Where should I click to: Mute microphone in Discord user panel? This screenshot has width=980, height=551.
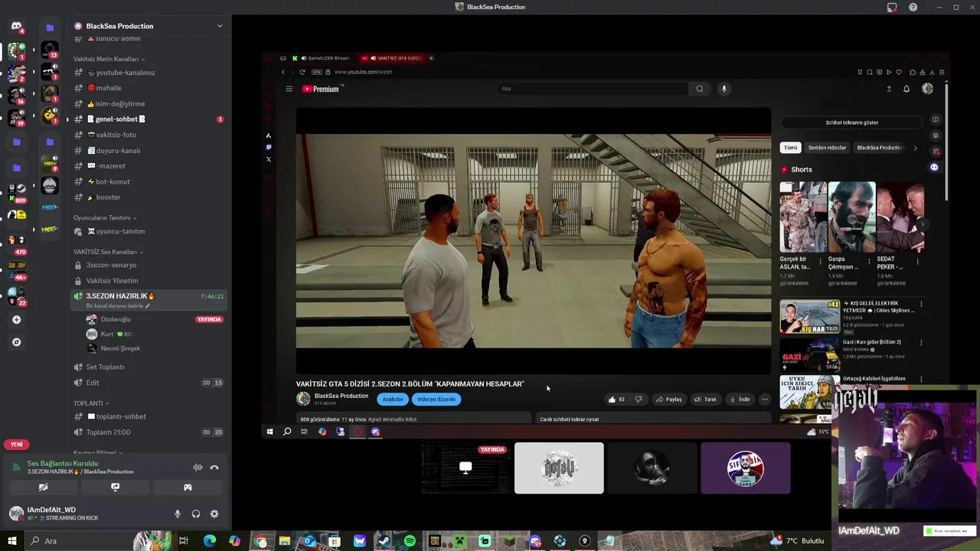tap(178, 514)
